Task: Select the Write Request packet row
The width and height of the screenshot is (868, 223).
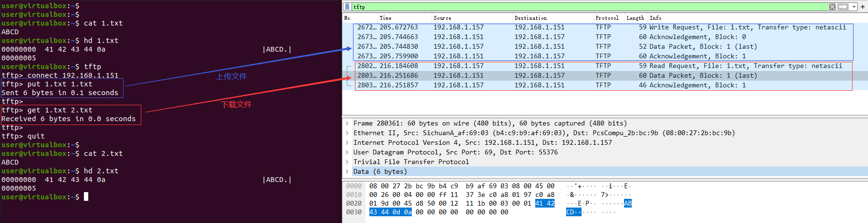Action: pos(605,28)
